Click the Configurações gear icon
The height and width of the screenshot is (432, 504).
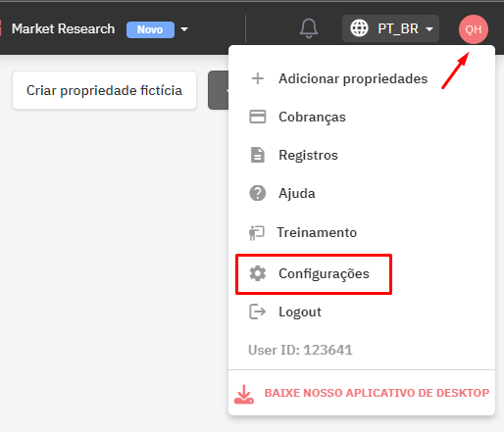coord(258,273)
